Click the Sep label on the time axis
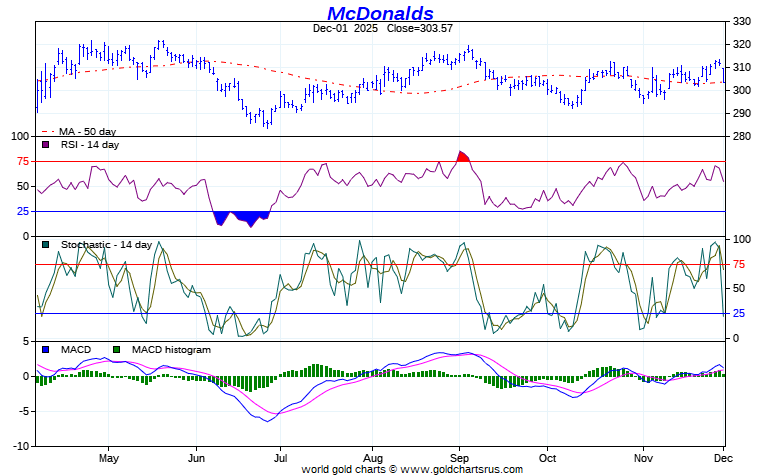The width and height of the screenshot is (760, 475). click(x=459, y=458)
